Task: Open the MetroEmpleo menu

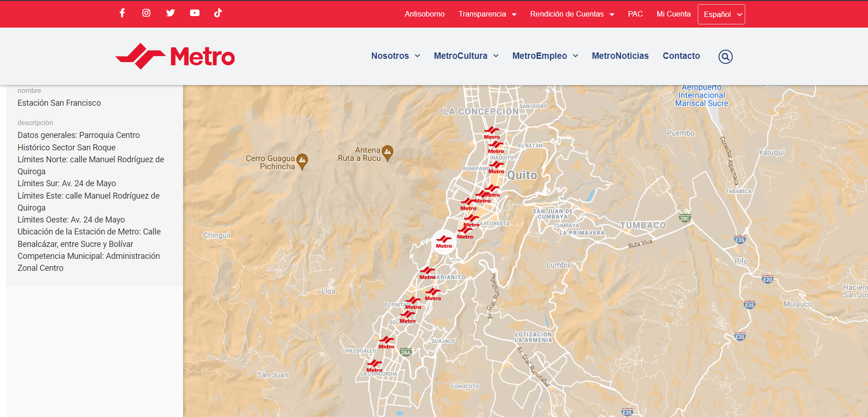Action: pos(545,56)
